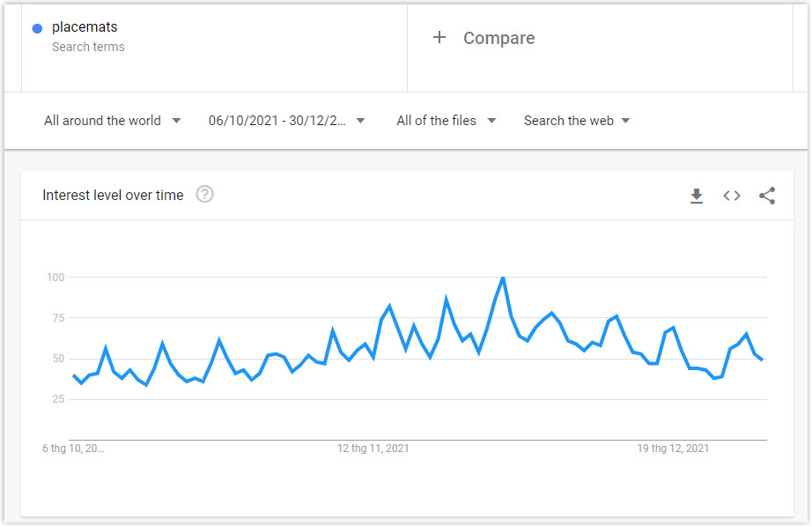
Task: Click the arrow beside All around the world
Action: point(176,121)
